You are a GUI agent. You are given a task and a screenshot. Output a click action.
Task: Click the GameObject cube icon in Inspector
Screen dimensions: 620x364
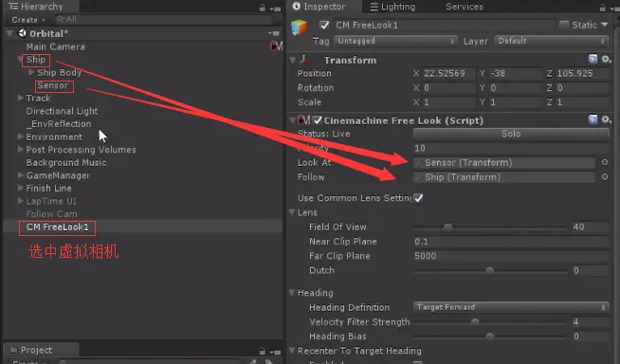click(x=300, y=27)
